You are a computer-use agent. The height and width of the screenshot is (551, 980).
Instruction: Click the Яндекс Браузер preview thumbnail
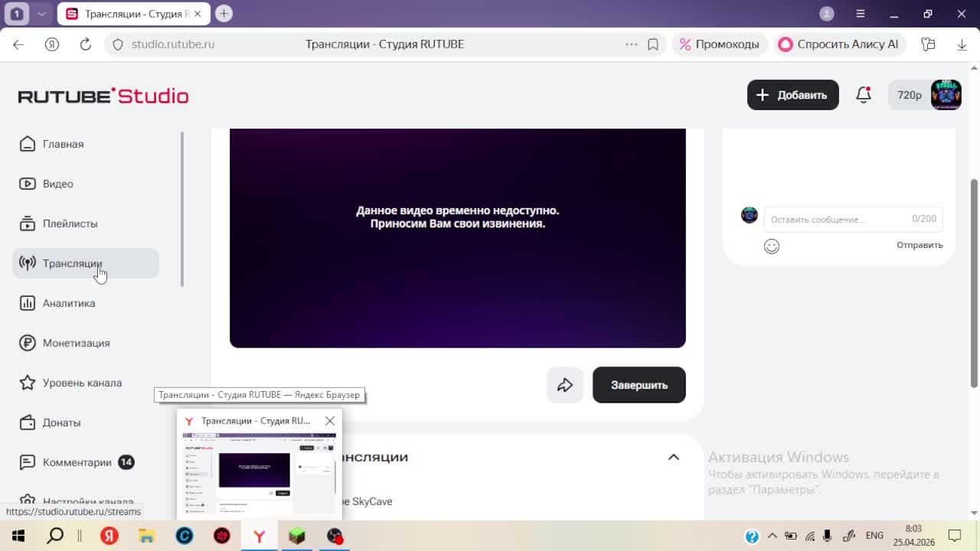260,474
